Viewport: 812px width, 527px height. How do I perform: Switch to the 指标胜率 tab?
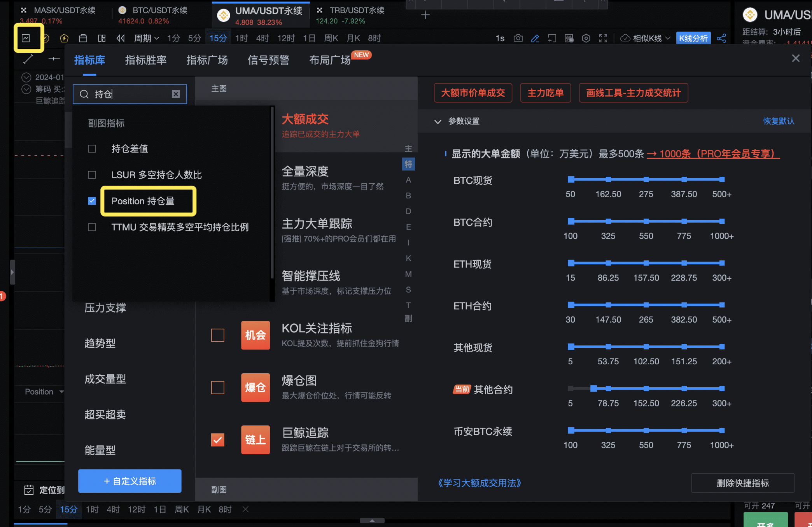[146, 60]
